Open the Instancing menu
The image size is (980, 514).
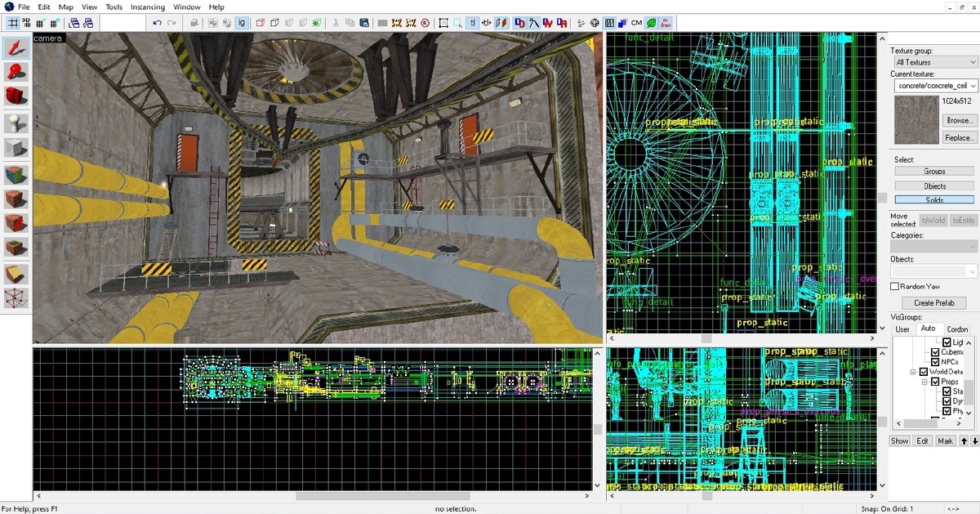[x=147, y=7]
